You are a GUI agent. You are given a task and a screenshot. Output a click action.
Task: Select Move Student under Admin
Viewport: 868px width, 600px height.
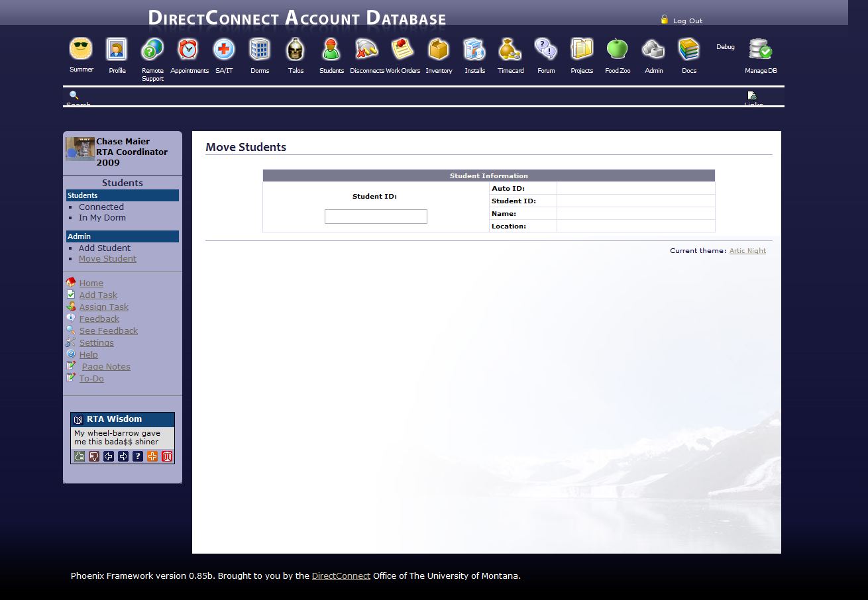tap(107, 259)
